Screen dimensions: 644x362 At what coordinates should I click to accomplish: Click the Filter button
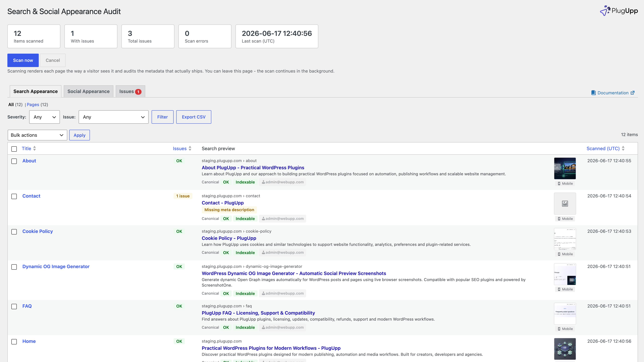pyautogui.click(x=163, y=117)
